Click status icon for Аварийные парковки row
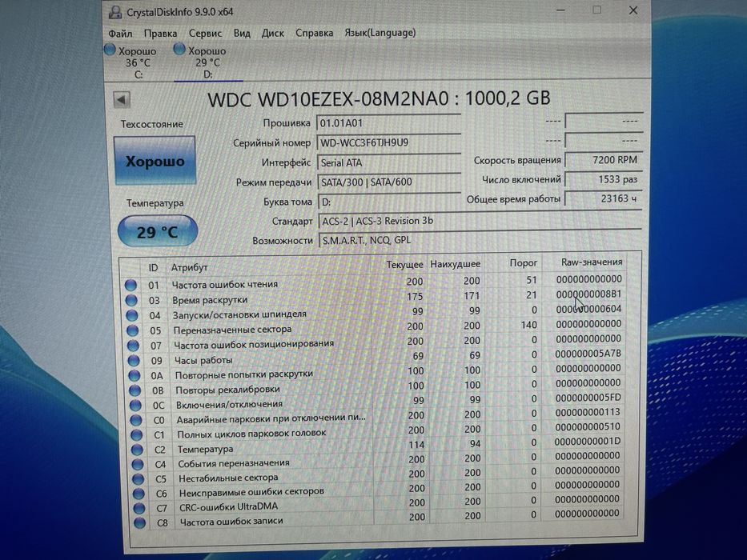Screen dimensions: 747x560 pyautogui.click(x=136, y=420)
